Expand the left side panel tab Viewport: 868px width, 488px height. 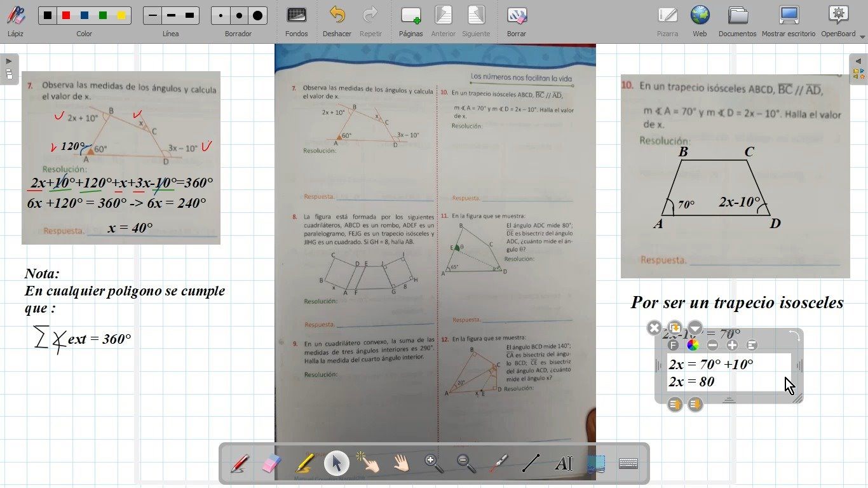click(9, 69)
